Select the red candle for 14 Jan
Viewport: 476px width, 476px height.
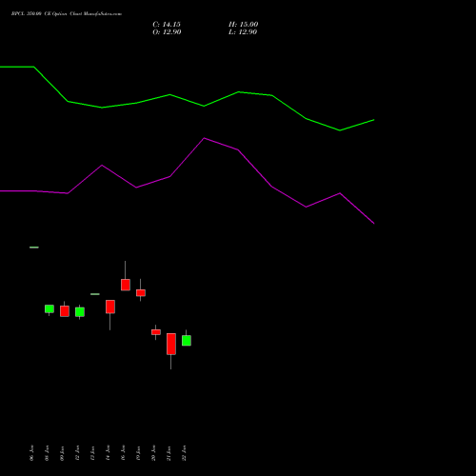point(110,307)
